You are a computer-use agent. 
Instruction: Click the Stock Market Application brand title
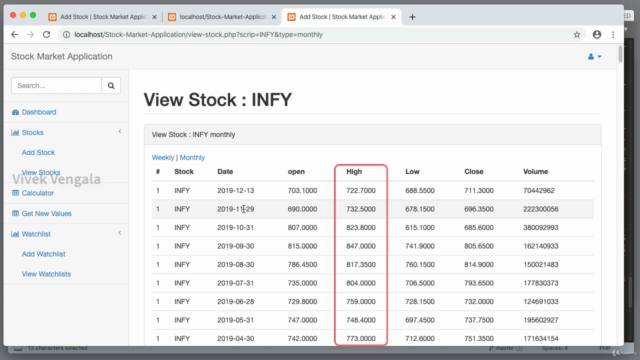tap(62, 57)
